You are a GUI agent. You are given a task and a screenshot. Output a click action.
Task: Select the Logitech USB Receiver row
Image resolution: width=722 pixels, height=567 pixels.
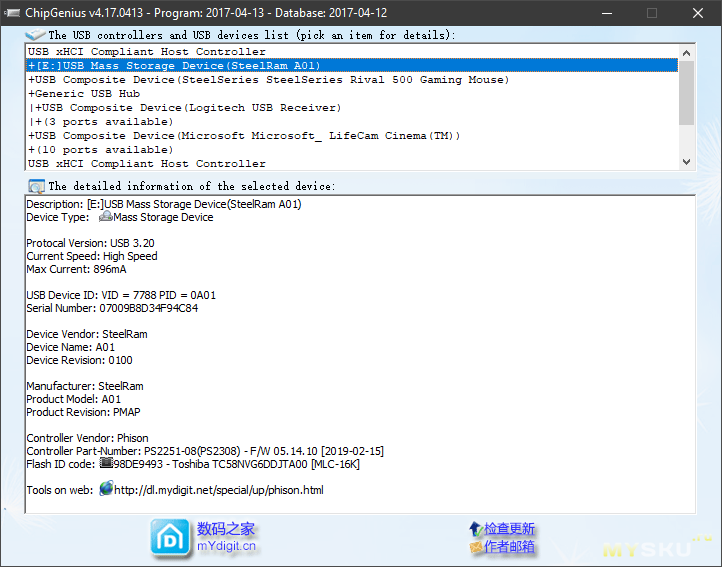point(352,108)
